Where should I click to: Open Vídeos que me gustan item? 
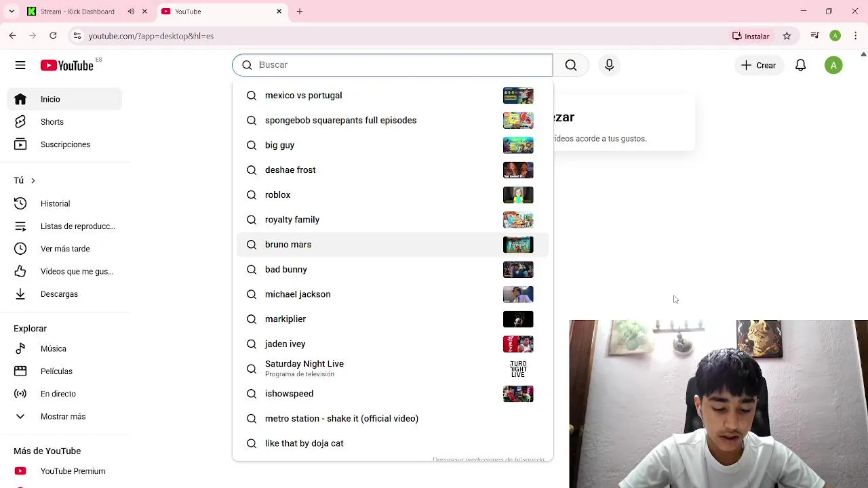65,271
